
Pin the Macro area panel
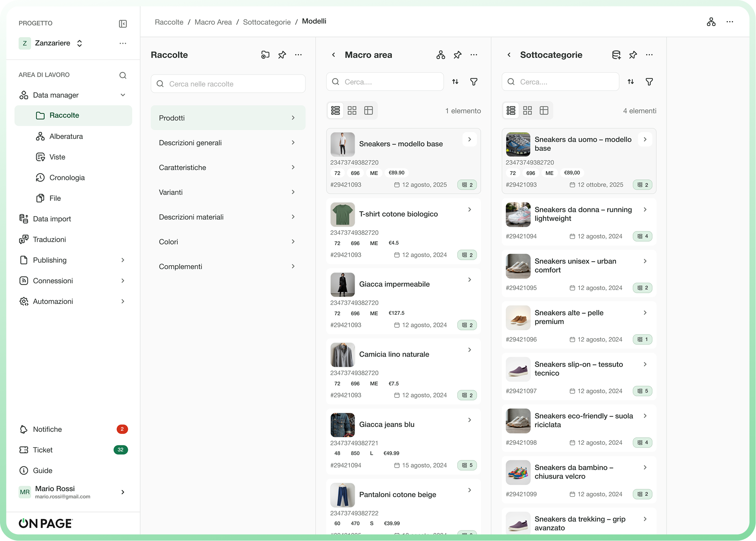tap(457, 55)
